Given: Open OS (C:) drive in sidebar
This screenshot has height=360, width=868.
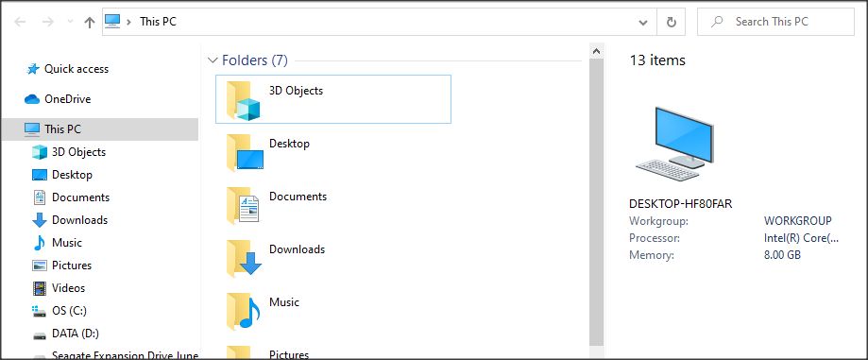Looking at the screenshot, I should point(69,311).
